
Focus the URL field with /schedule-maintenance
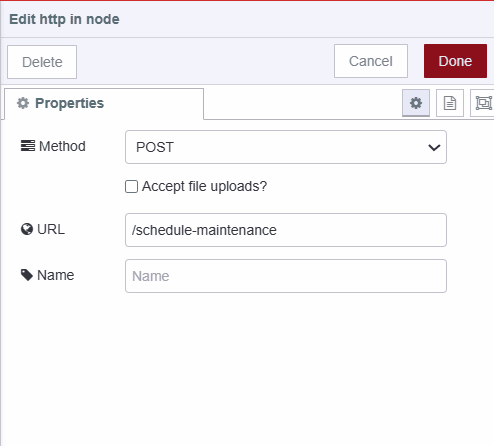[x=286, y=230]
